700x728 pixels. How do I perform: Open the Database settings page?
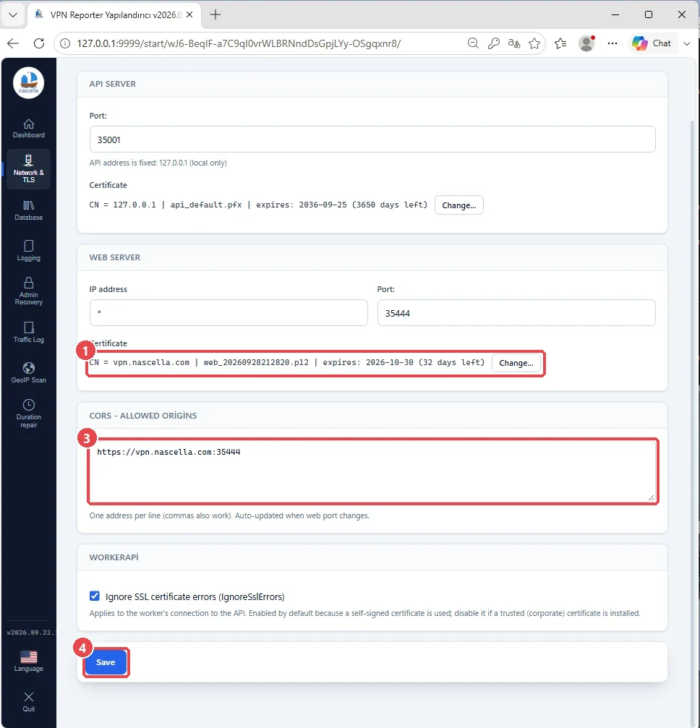[x=28, y=210]
